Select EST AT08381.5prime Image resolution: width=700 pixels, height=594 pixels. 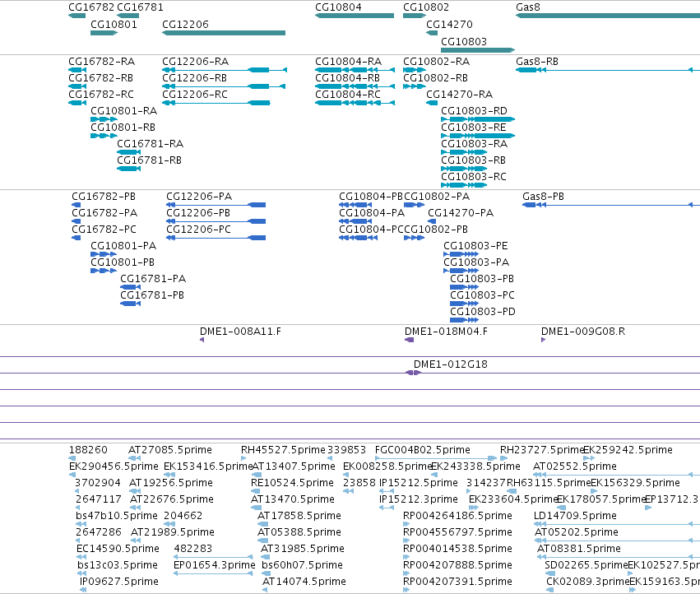(619, 557)
